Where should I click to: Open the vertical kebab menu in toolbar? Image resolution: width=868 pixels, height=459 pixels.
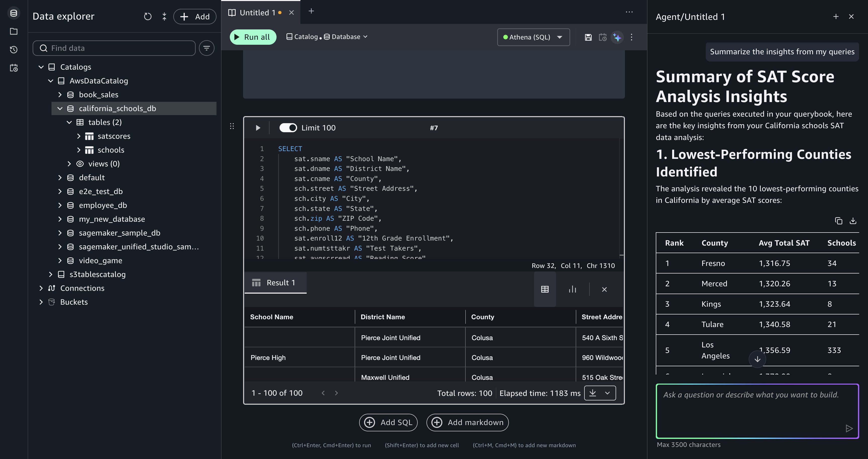point(631,37)
